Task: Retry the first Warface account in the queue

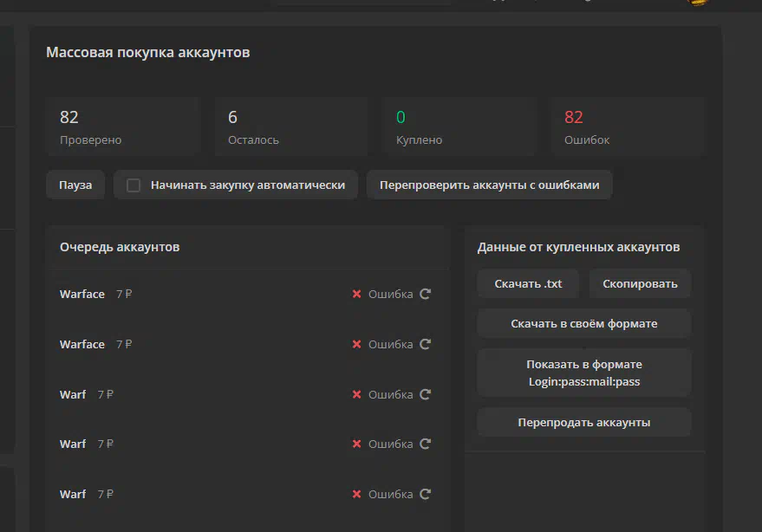Action: 426,294
